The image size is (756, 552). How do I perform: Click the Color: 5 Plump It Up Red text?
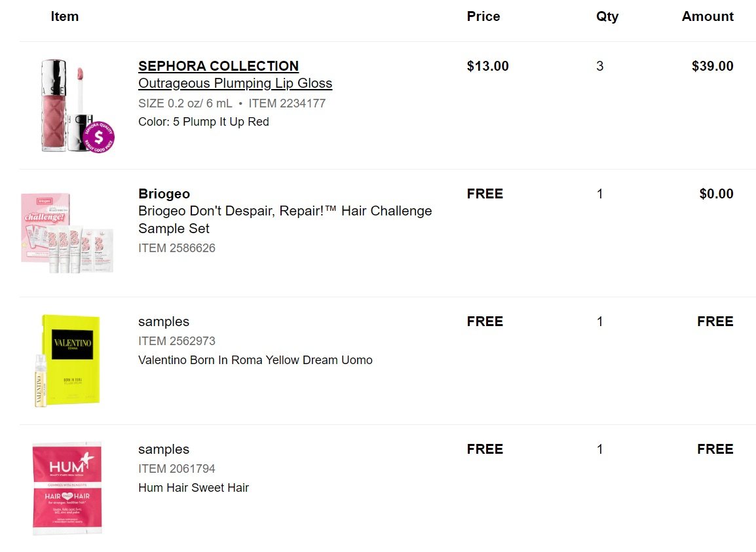(x=204, y=122)
